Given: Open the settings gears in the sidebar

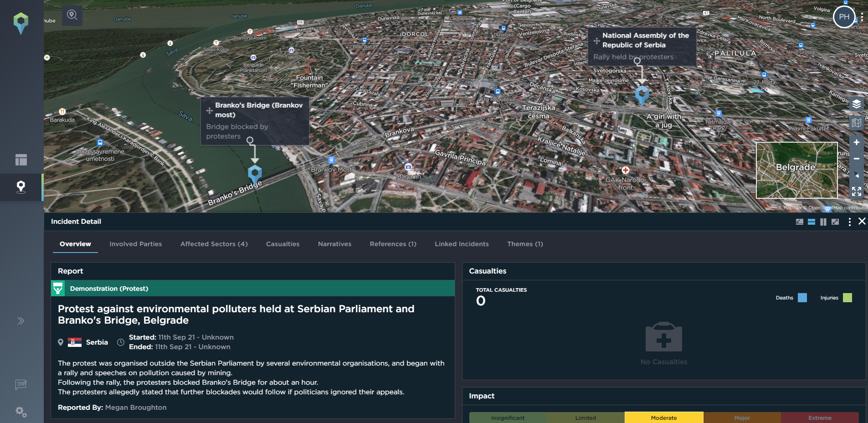Looking at the screenshot, I should [x=21, y=412].
